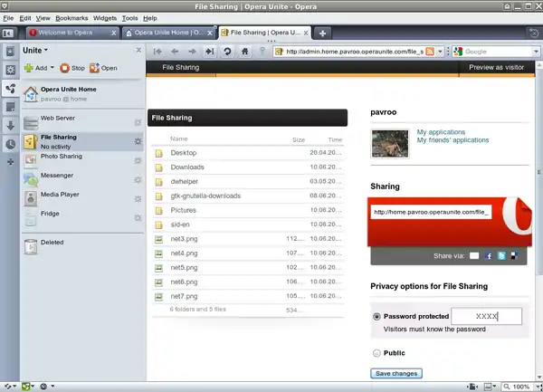
Task: Share via email envelope icon
Action: pyautogui.click(x=473, y=256)
